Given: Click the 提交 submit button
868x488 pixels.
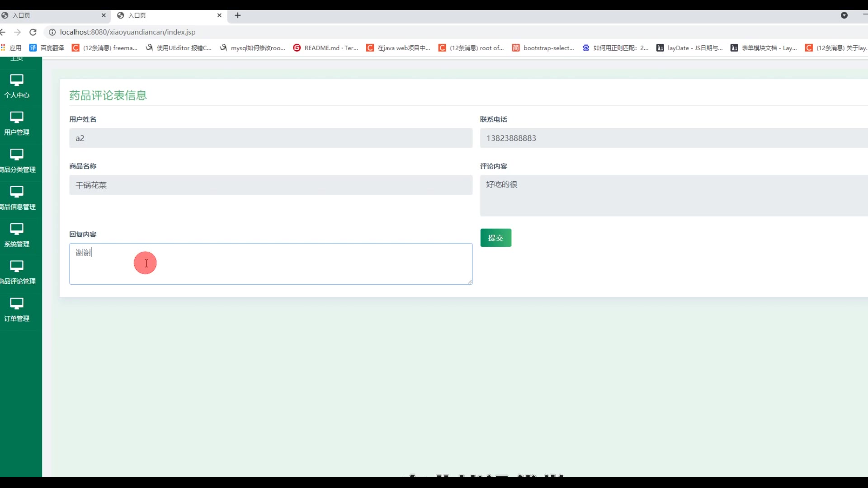Looking at the screenshot, I should [496, 238].
